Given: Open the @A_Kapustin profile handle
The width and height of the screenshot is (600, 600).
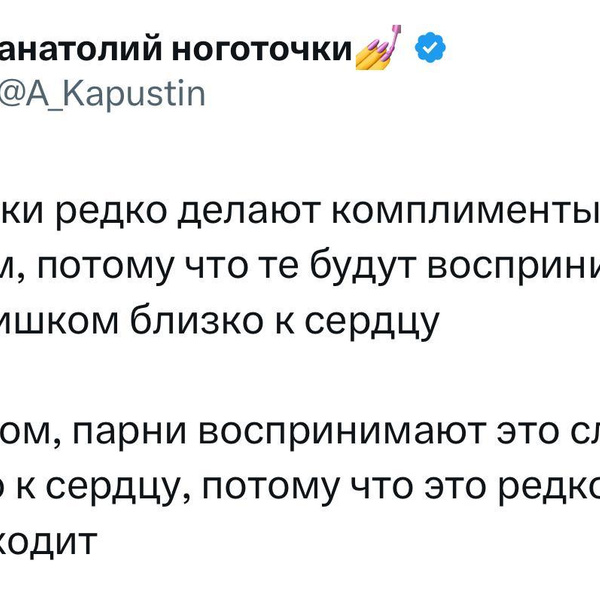Looking at the screenshot, I should (x=102, y=94).
